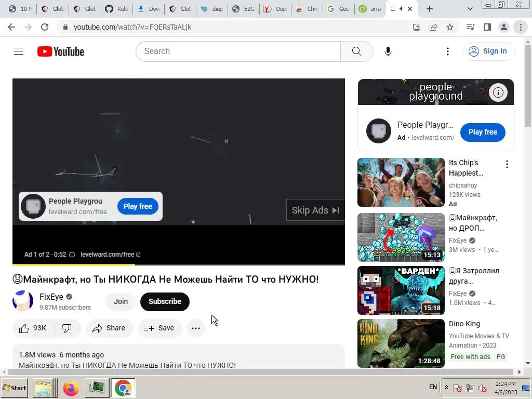Share the video
Viewport: 532px width, 399px height.
point(109,328)
